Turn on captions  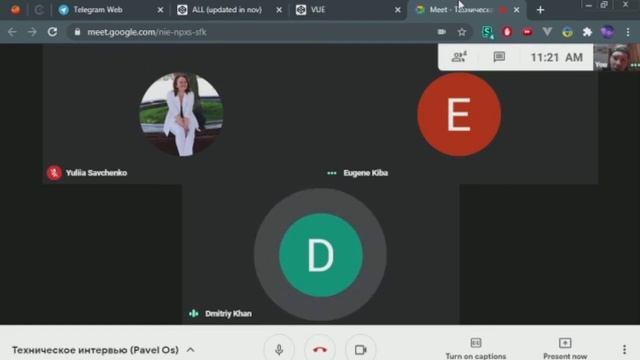point(476,349)
